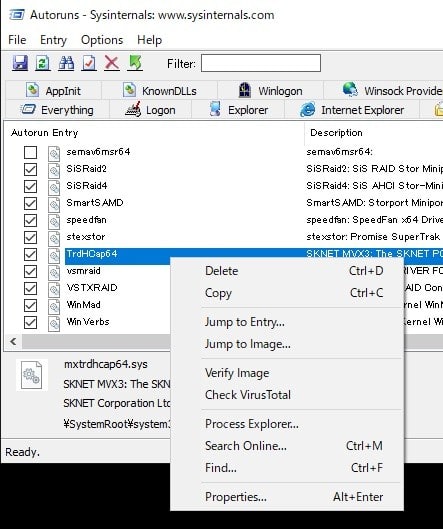Open Properties... from the context menu
This screenshot has height=529, width=443.
pos(287,497)
